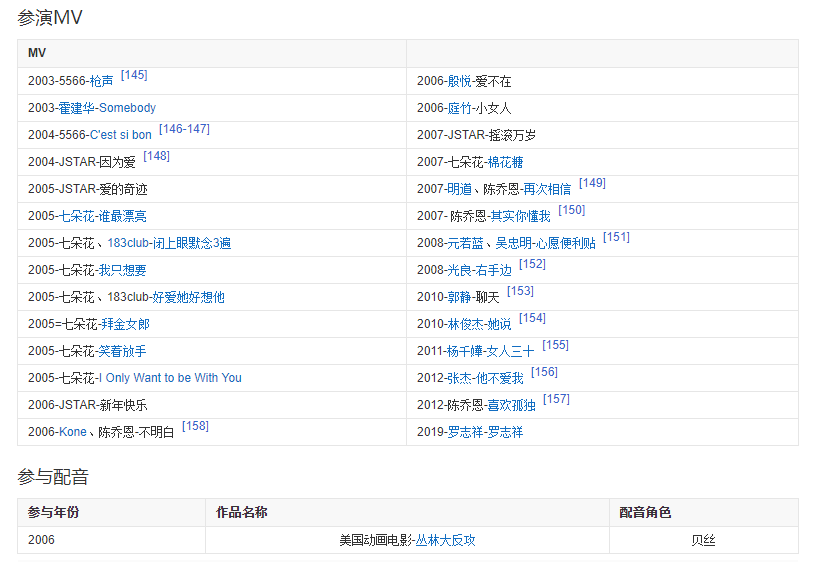Click the 殷悦 artist link

459,81
